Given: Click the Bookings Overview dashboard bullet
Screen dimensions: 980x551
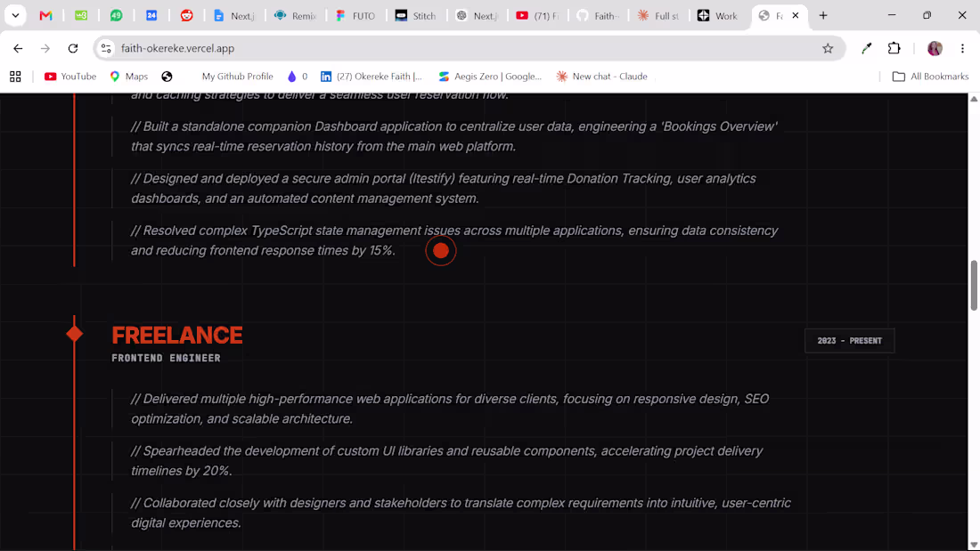Looking at the screenshot, I should (454, 136).
